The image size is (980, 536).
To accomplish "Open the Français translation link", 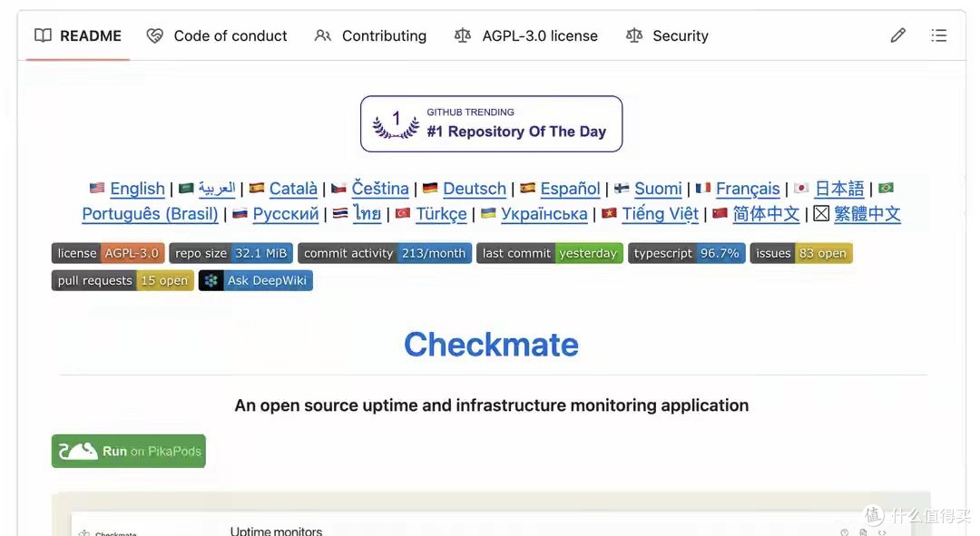I will pyautogui.click(x=748, y=188).
